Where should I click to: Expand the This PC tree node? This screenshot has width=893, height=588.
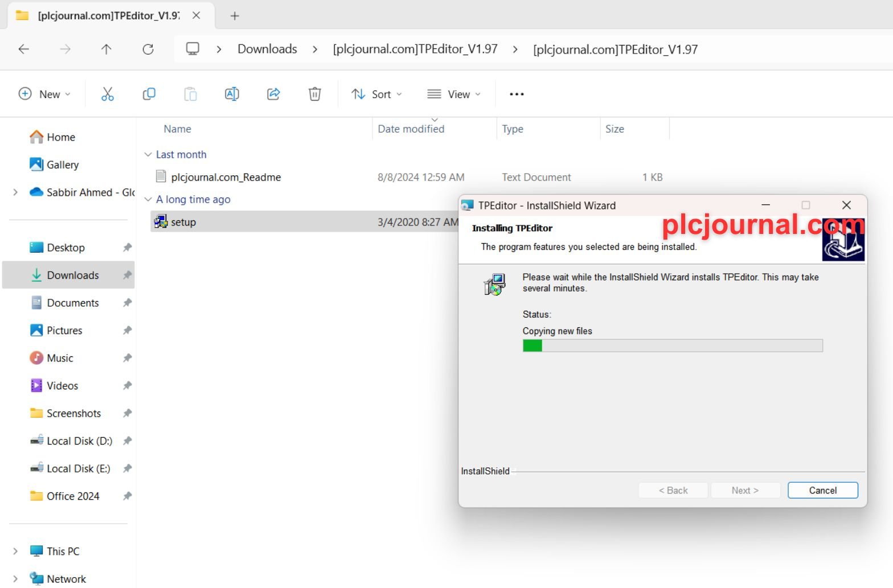click(x=15, y=551)
